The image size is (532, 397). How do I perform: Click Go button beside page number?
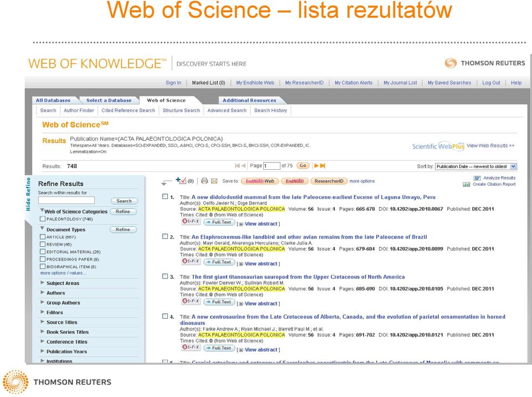pyautogui.click(x=303, y=166)
